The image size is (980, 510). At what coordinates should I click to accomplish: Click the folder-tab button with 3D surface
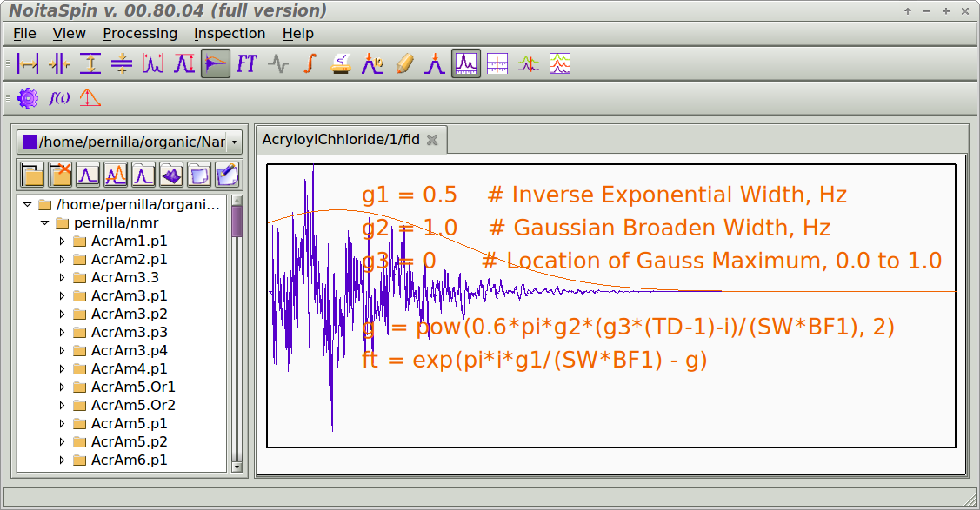pos(171,176)
